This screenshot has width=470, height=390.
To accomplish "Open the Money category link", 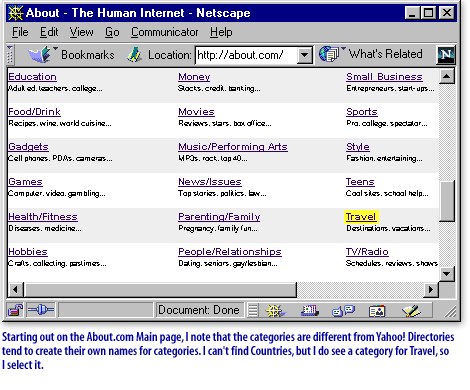I will 194,77.
